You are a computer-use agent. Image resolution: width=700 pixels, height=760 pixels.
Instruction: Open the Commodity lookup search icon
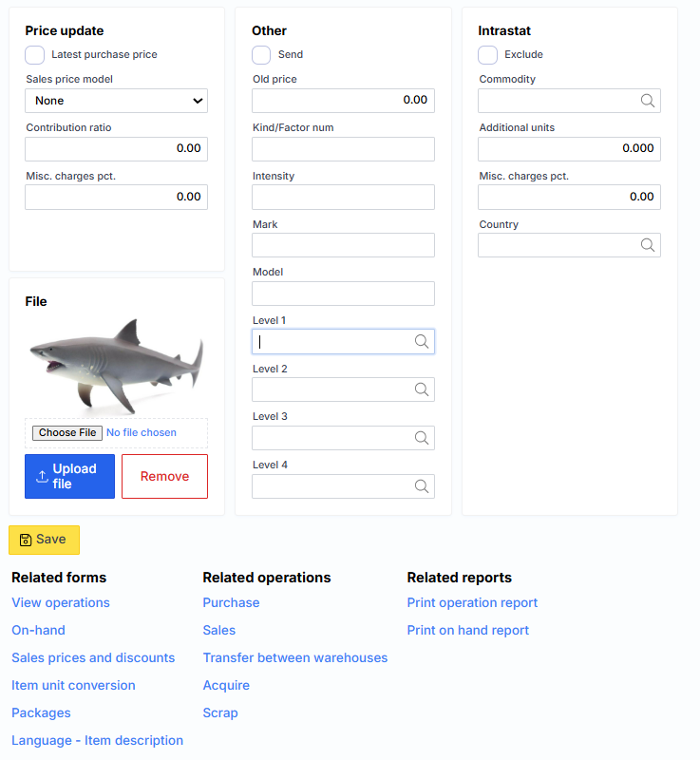(648, 101)
